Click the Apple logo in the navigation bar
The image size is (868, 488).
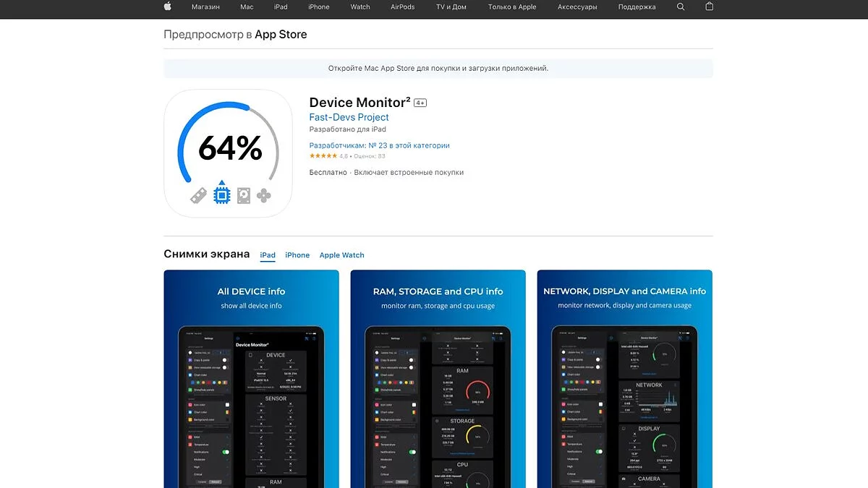tap(168, 7)
